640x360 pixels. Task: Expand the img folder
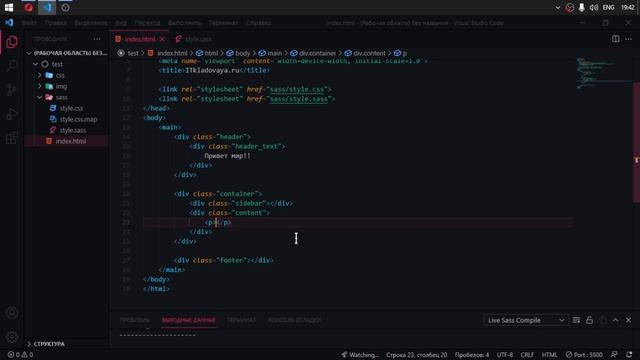click(x=67, y=86)
